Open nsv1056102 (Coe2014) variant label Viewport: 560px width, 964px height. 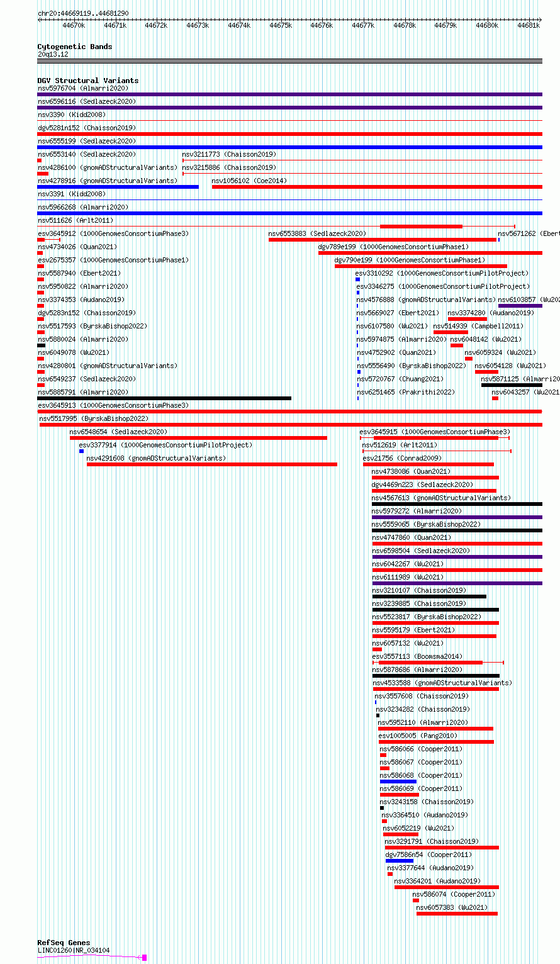[249, 181]
